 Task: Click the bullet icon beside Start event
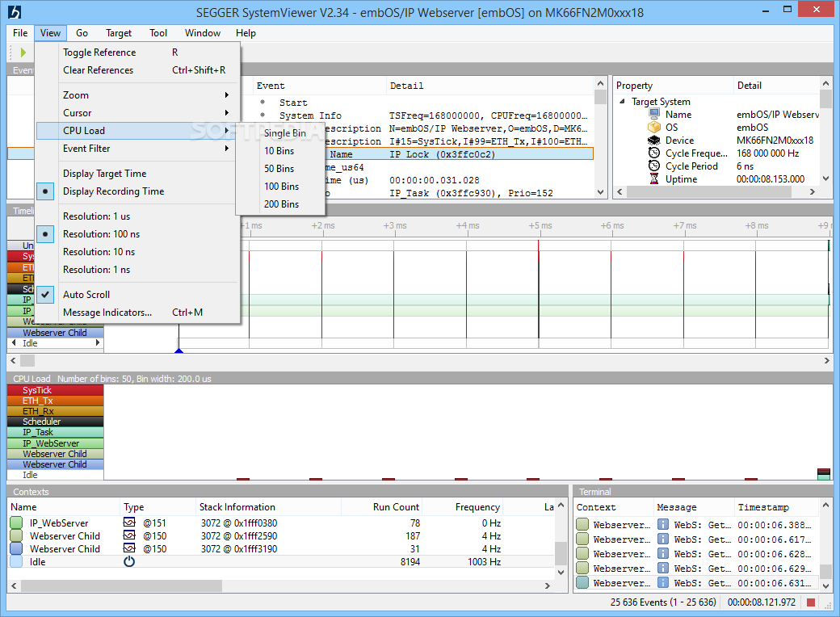coord(262,102)
